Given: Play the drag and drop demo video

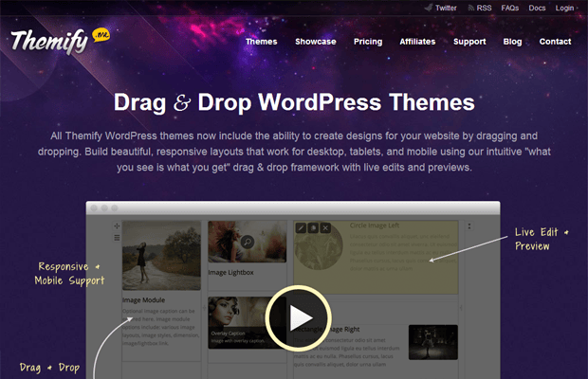Looking at the screenshot, I should pyautogui.click(x=297, y=316).
